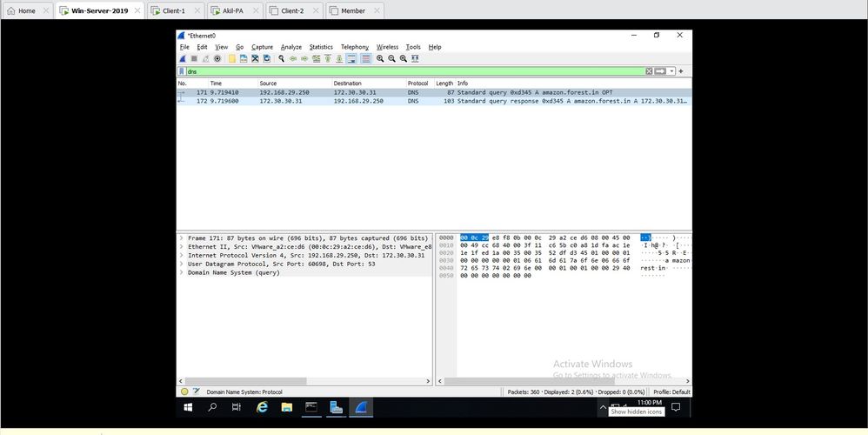Open display filter history dropdown
This screenshot has width=868, height=435.
pyautogui.click(x=672, y=71)
